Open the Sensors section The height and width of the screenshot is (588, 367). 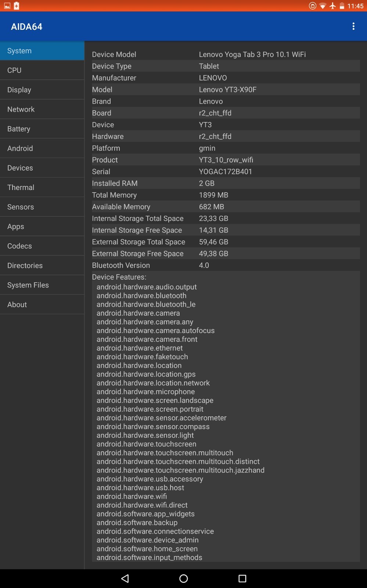pyautogui.click(x=42, y=207)
